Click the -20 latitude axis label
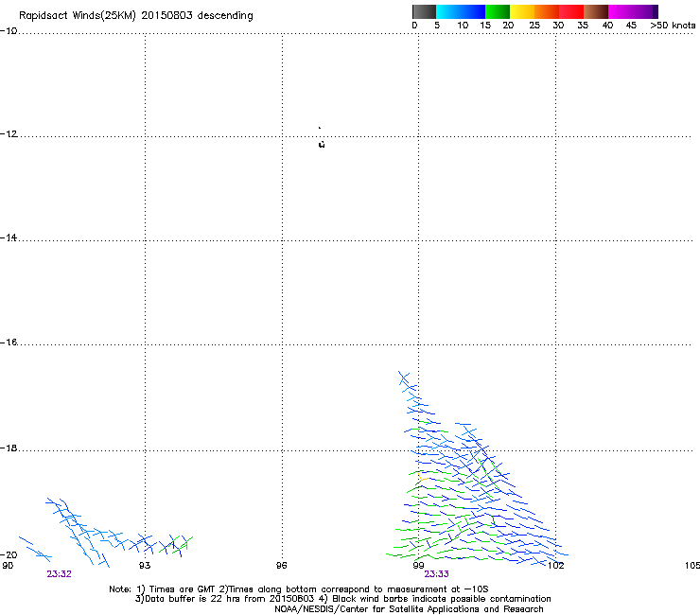 pyautogui.click(x=9, y=554)
